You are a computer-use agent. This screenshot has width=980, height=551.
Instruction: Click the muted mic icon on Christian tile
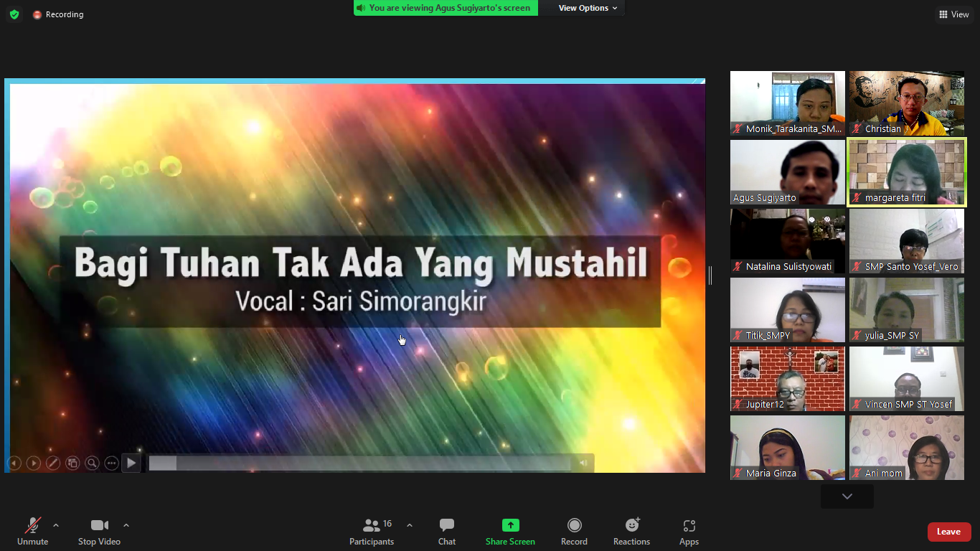857,129
